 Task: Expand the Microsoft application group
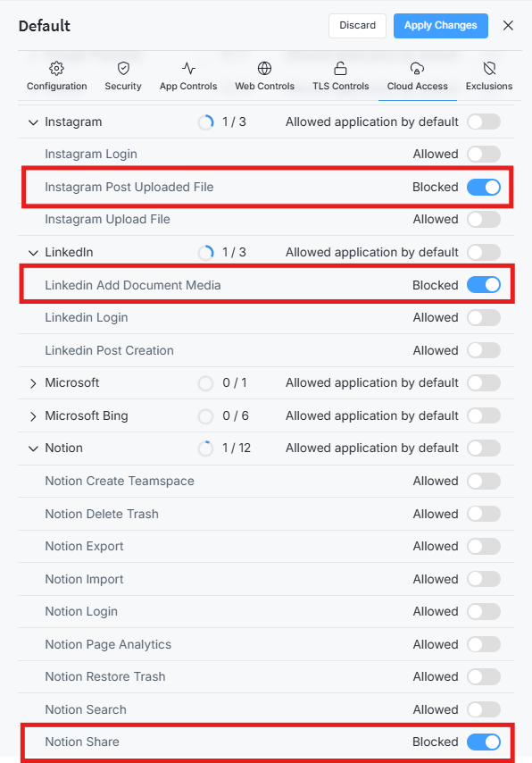pos(33,383)
